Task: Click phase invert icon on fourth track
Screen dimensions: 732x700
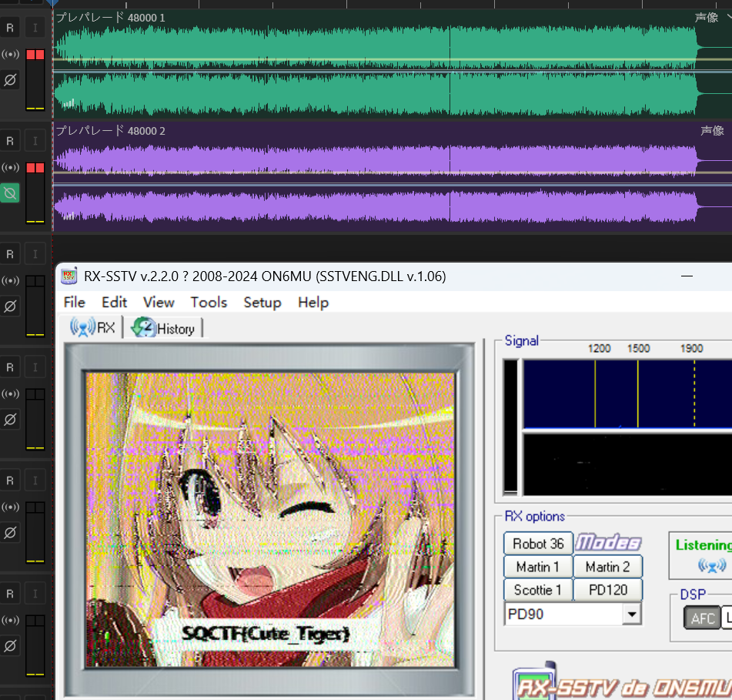Action: click(x=10, y=420)
